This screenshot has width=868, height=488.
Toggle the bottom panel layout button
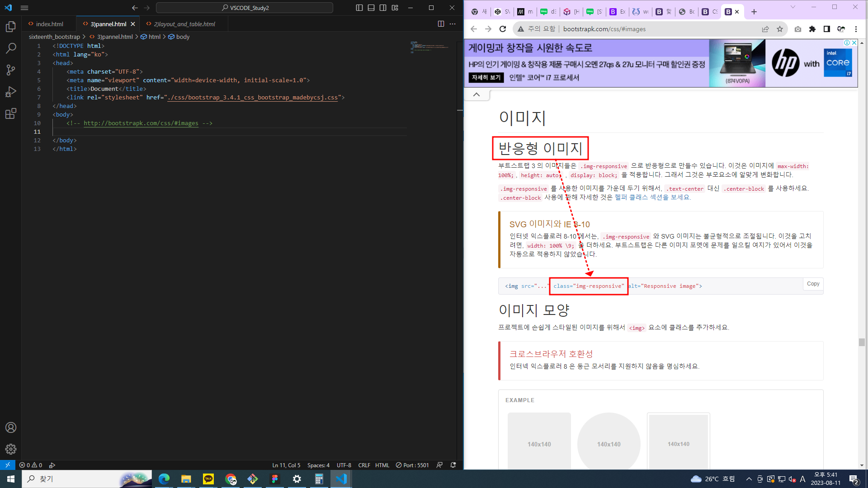point(371,8)
